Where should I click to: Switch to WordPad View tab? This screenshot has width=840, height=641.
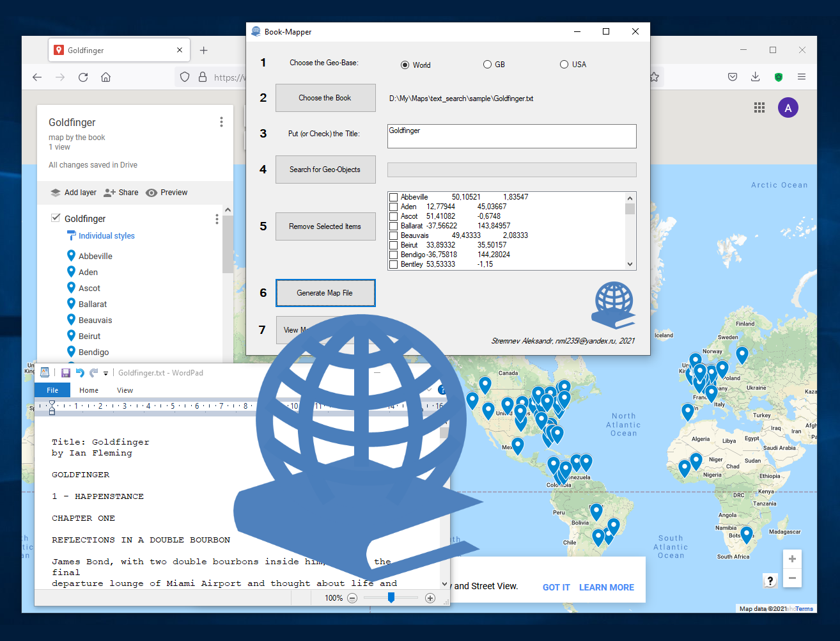click(x=125, y=390)
